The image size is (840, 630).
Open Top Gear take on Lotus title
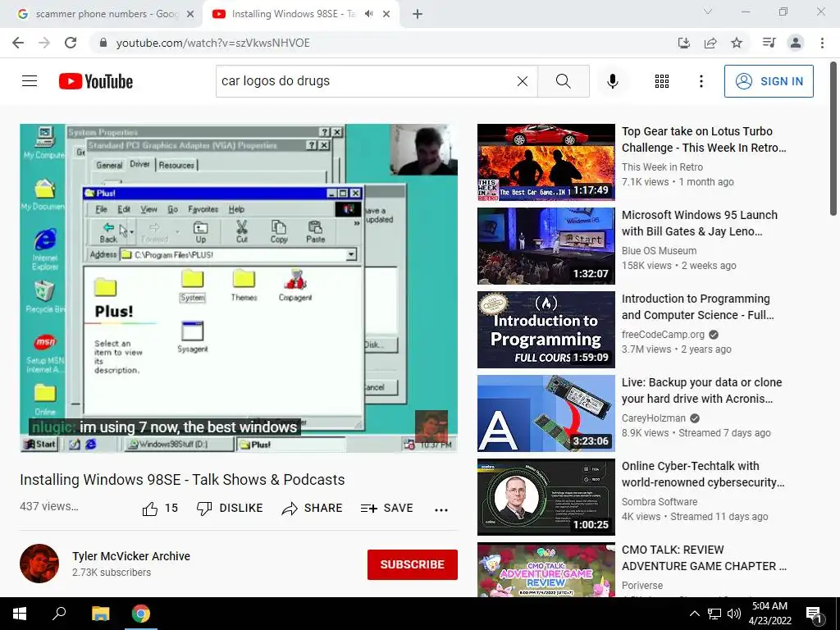[704, 139]
